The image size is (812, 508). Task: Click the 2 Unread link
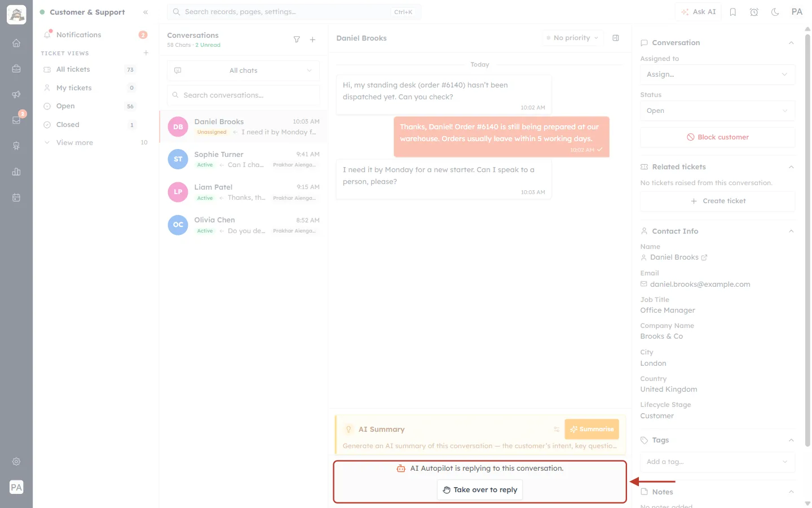tap(208, 45)
